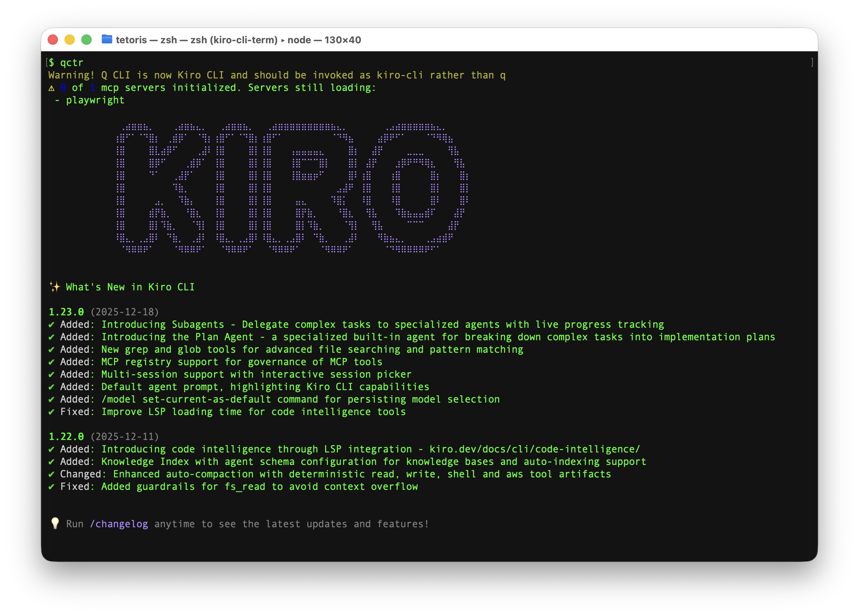The image size is (859, 616).
Task: Click the checkmark beside MCP registry support
Action: coord(52,362)
